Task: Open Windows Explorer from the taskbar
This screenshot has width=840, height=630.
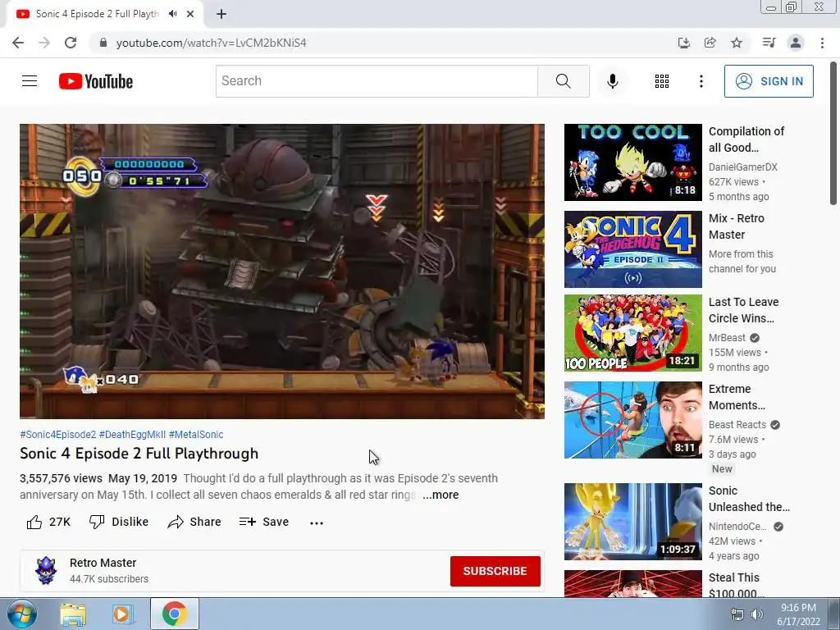Action: click(x=73, y=614)
